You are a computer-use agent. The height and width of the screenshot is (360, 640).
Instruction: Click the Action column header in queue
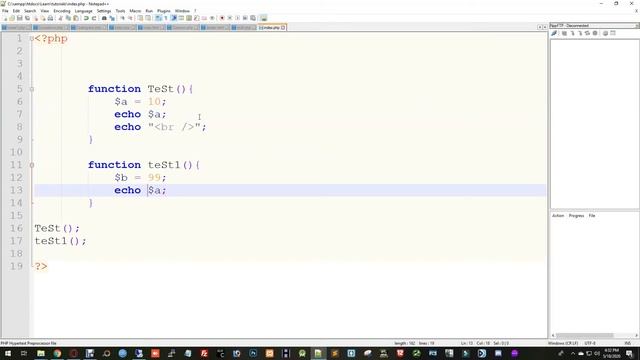558,216
